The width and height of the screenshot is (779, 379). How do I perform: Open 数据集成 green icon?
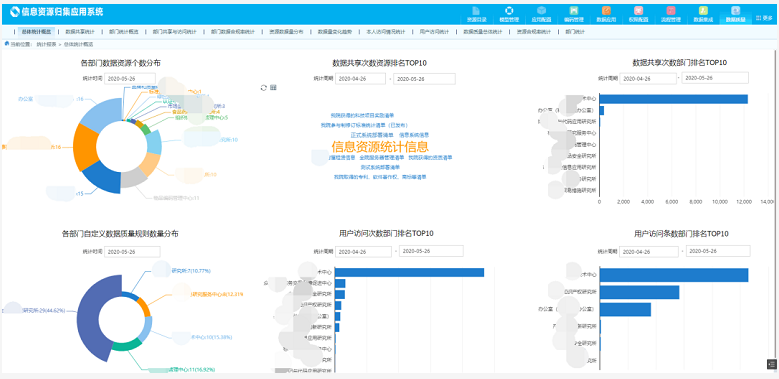click(703, 10)
